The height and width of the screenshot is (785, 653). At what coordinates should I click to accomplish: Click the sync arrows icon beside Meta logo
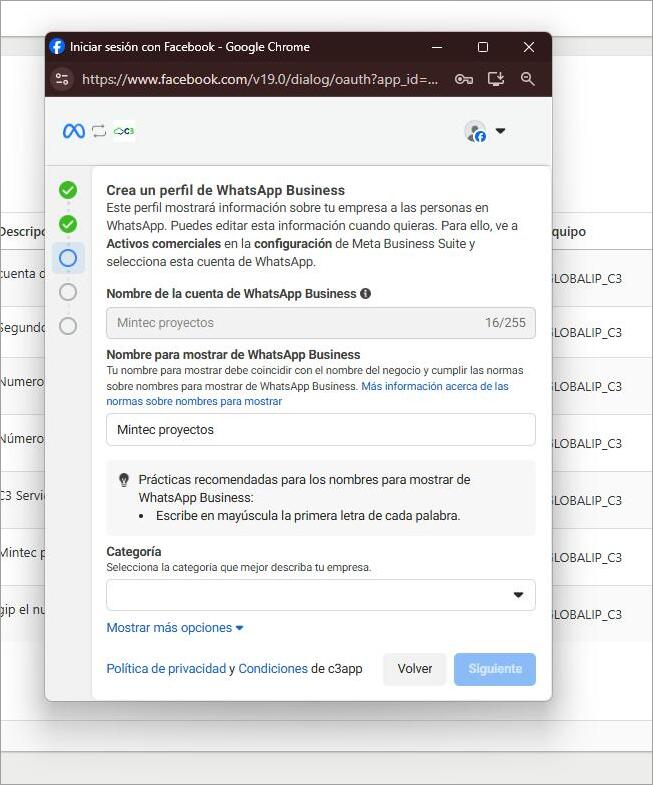[99, 131]
